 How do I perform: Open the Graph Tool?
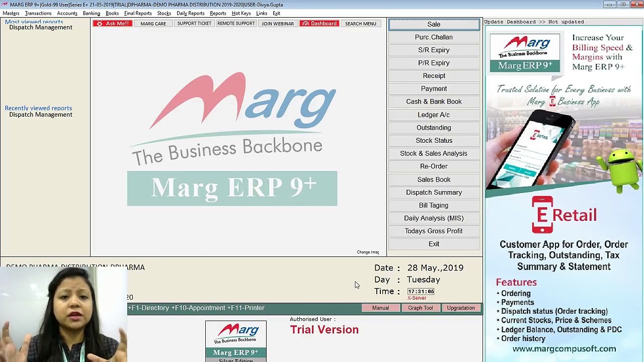[x=421, y=308]
